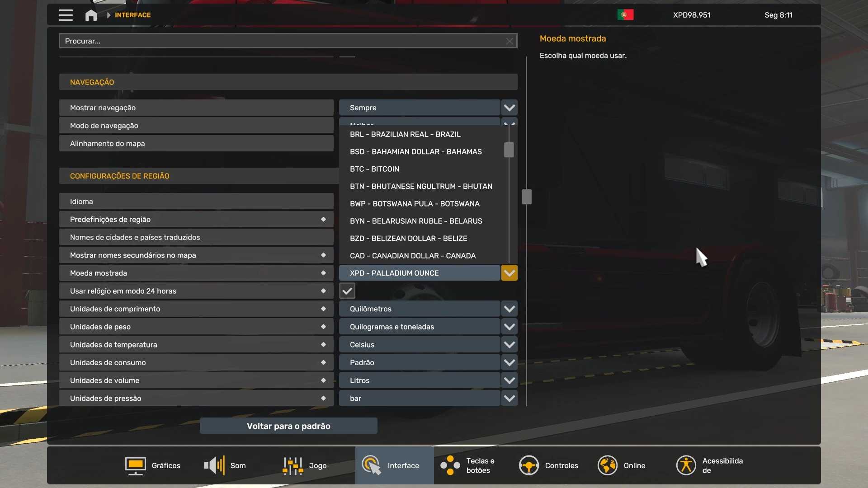Open Jogo settings sliders icon
This screenshot has width=868, height=488.
pyautogui.click(x=293, y=465)
